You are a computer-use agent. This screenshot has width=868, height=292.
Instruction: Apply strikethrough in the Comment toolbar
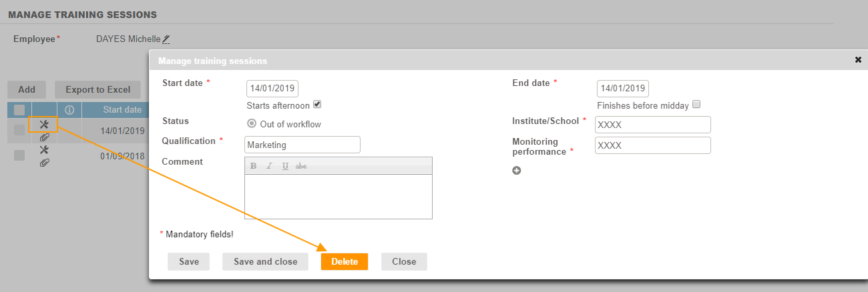(301, 166)
